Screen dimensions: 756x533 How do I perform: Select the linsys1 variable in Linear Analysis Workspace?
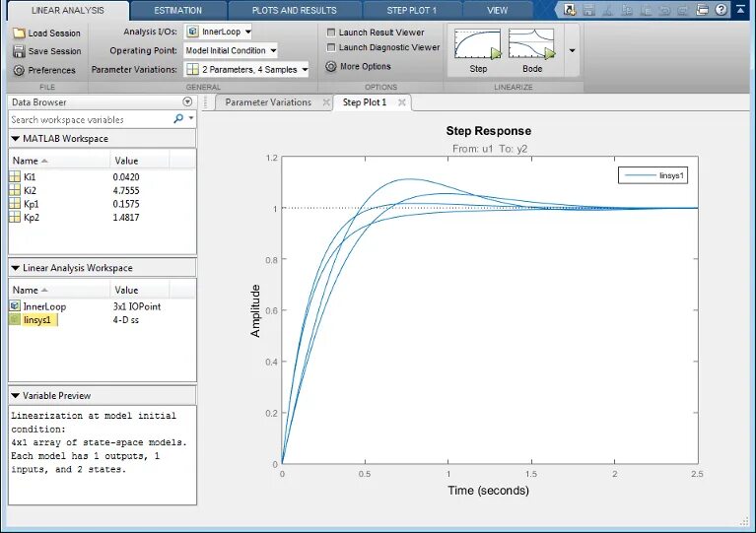tap(36, 320)
